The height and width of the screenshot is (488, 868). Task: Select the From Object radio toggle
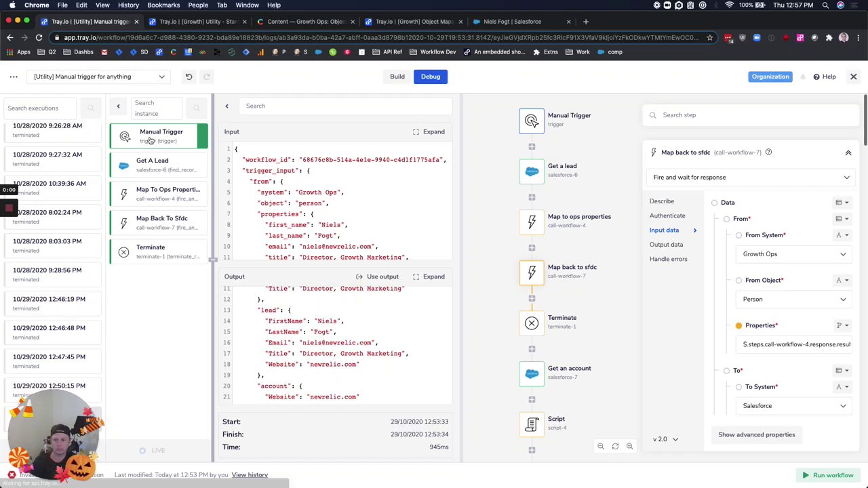click(738, 281)
